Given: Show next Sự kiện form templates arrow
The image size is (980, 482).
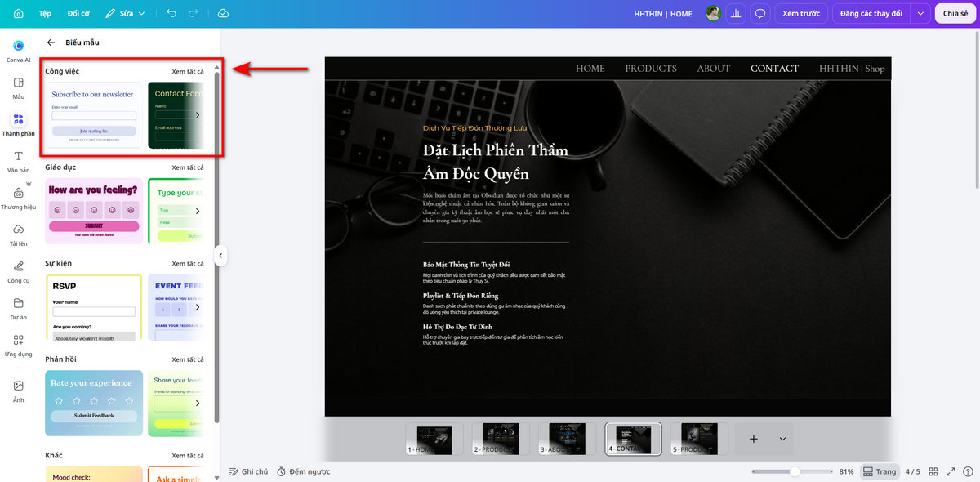Looking at the screenshot, I should [198, 307].
